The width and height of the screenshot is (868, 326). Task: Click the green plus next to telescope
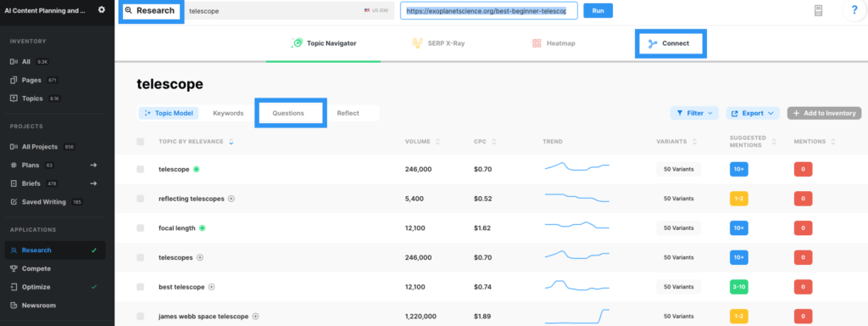[196, 169]
